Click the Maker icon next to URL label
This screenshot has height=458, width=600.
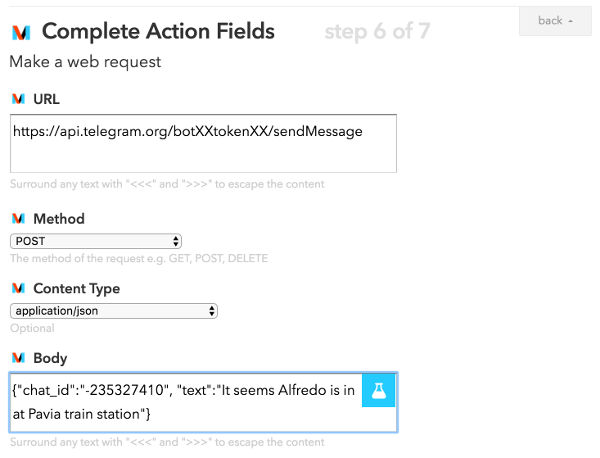click(x=18, y=99)
